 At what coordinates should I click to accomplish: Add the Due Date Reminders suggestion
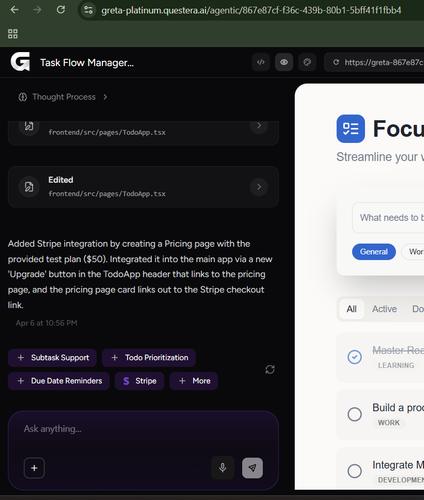pyautogui.click(x=59, y=381)
